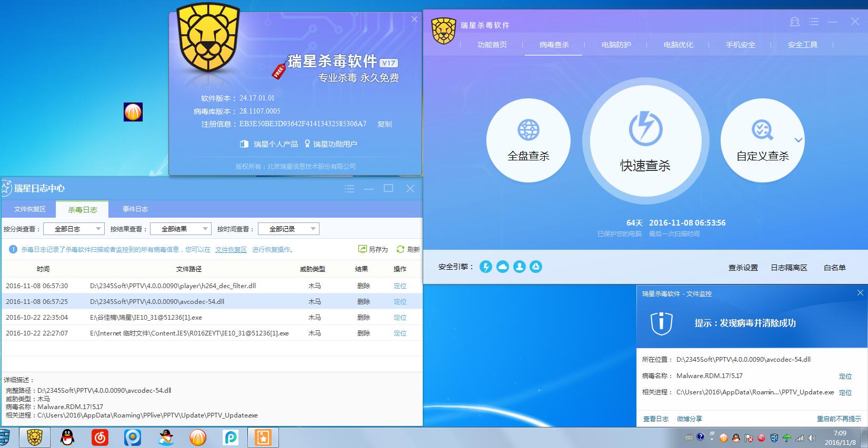The height and width of the screenshot is (448, 868).
Task: Open the orange star app in taskbar
Action: [x=263, y=437]
